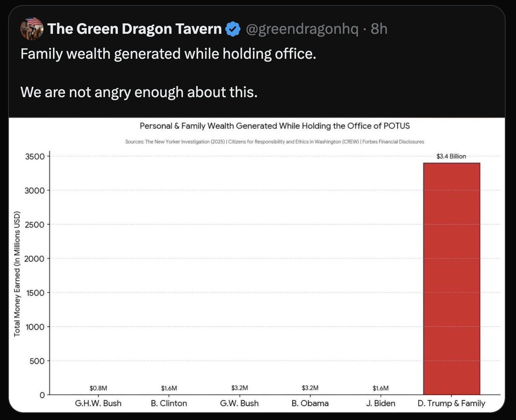
Task: Click the B. Obama axis label
Action: 310,403
